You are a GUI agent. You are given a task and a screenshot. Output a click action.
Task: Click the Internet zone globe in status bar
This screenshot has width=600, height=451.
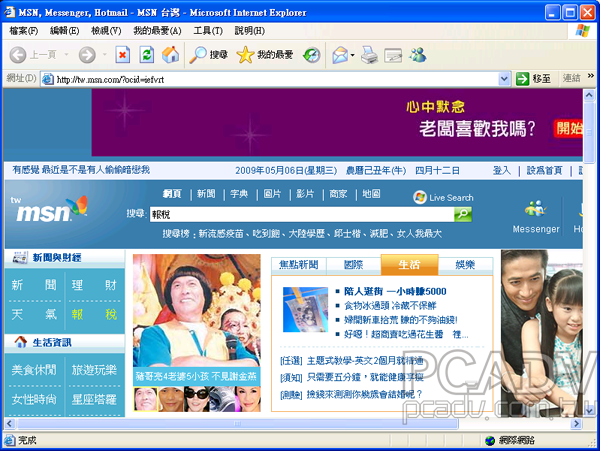click(490, 441)
